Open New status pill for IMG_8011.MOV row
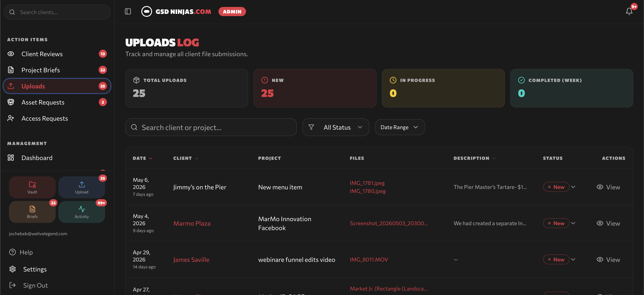Screen dimensions: 644x295 click(556, 259)
